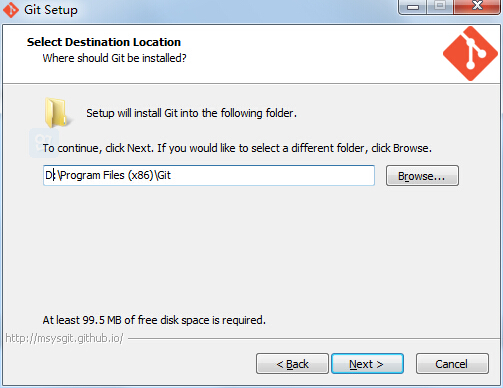Return using the < Back button

292,364
